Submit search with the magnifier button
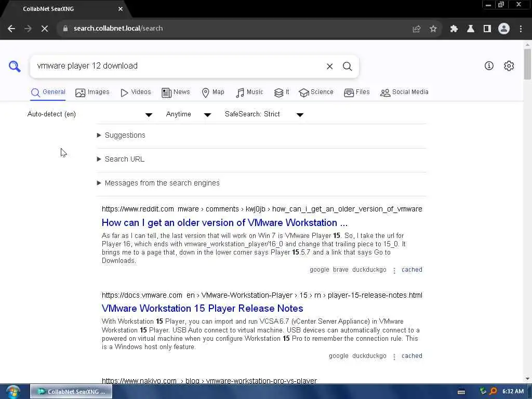This screenshot has width=532, height=399. click(x=347, y=66)
